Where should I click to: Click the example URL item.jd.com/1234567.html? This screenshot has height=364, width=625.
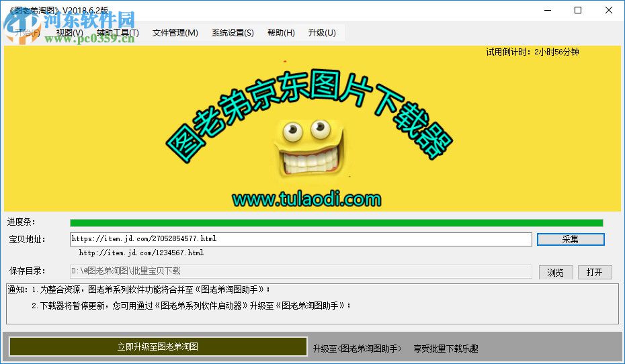[141, 253]
